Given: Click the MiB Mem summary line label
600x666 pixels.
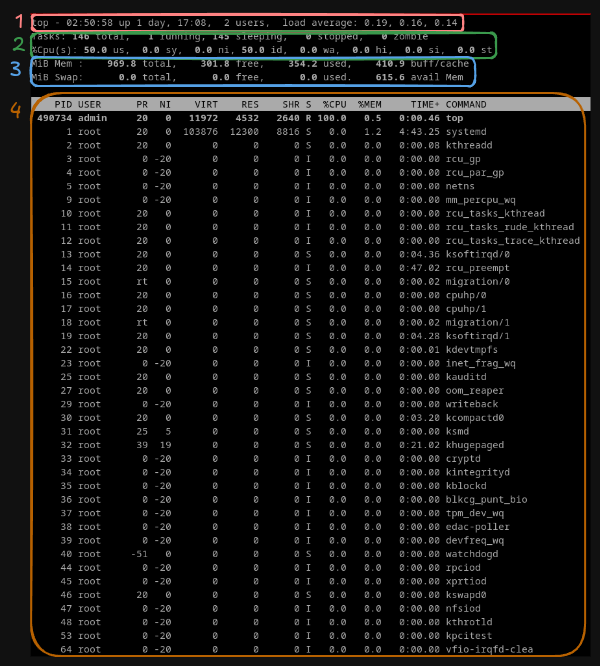Looking at the screenshot, I should click(54, 63).
